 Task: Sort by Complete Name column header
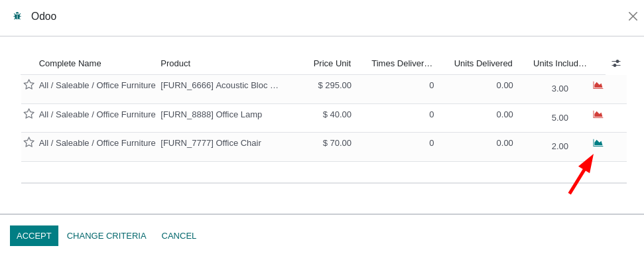pyautogui.click(x=70, y=63)
